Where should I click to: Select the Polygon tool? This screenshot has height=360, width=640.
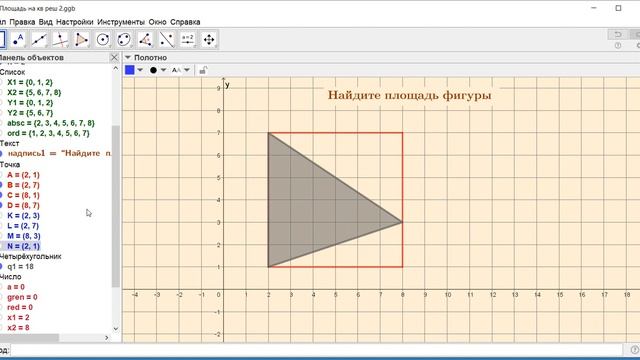click(82, 40)
